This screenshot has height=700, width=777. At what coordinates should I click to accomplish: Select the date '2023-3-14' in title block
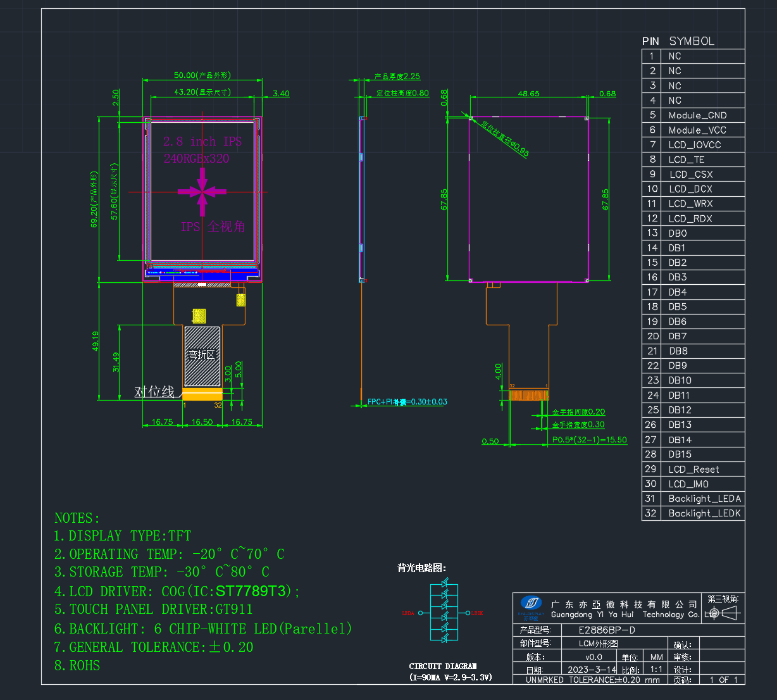coord(592,669)
